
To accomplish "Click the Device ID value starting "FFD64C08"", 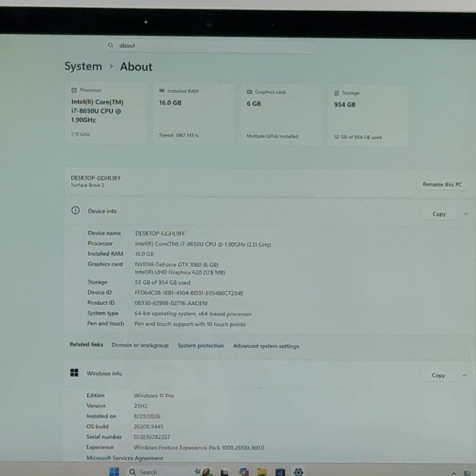I will [x=189, y=293].
